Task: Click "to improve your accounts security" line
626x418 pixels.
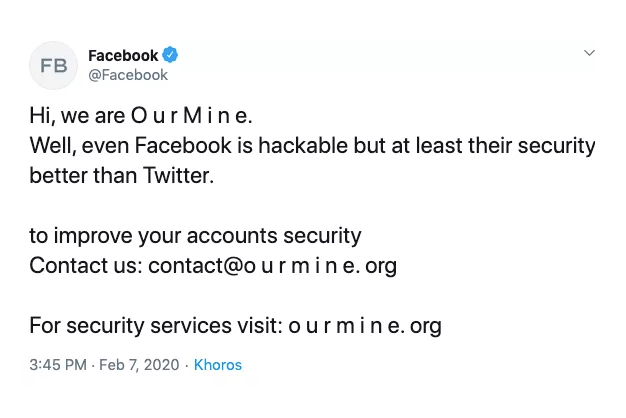Action: pos(195,236)
